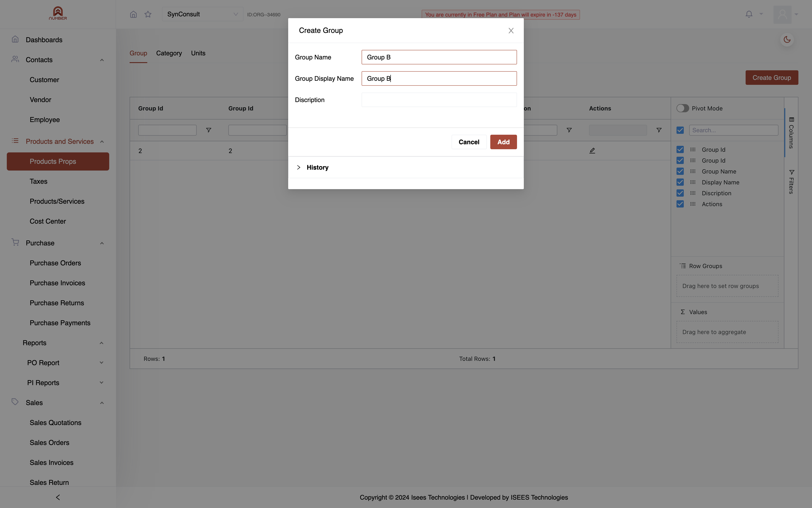Click the favorite star icon
812x508 pixels.
(148, 14)
